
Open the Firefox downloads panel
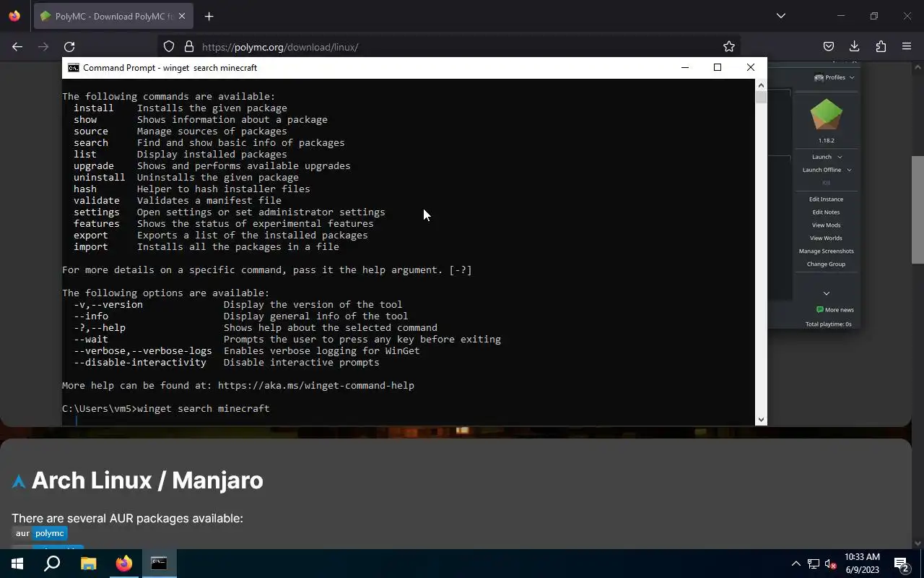855,47
